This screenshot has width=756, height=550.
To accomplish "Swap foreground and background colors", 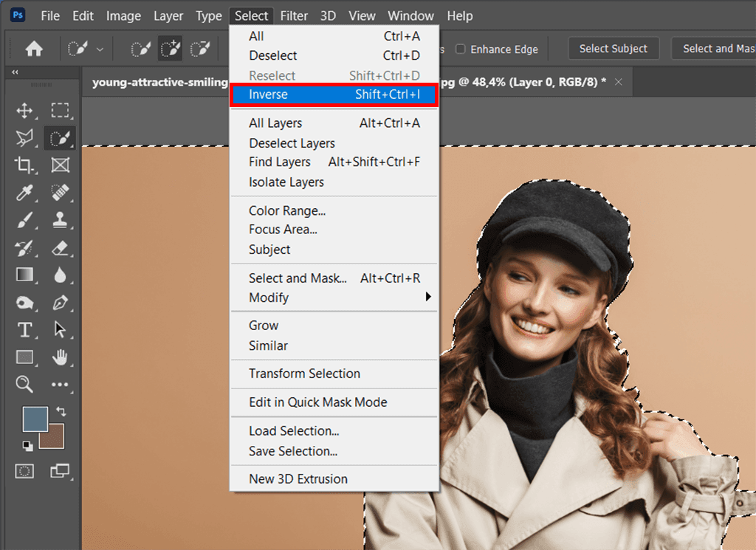I will (x=61, y=411).
